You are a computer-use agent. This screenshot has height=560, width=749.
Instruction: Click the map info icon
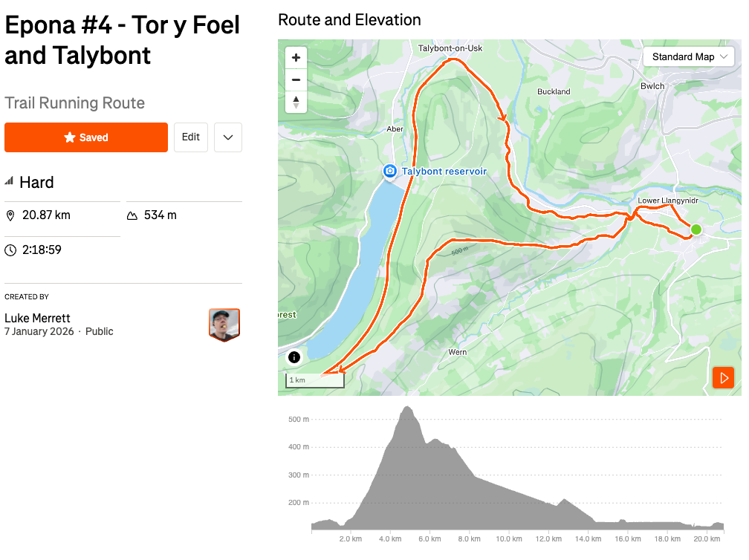pos(294,357)
